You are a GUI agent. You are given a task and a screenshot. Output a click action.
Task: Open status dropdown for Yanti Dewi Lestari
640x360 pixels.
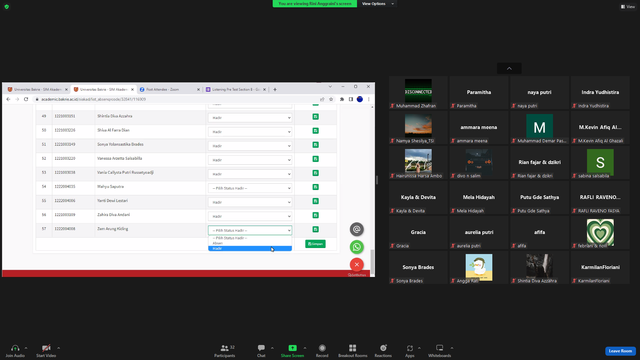tap(250, 202)
